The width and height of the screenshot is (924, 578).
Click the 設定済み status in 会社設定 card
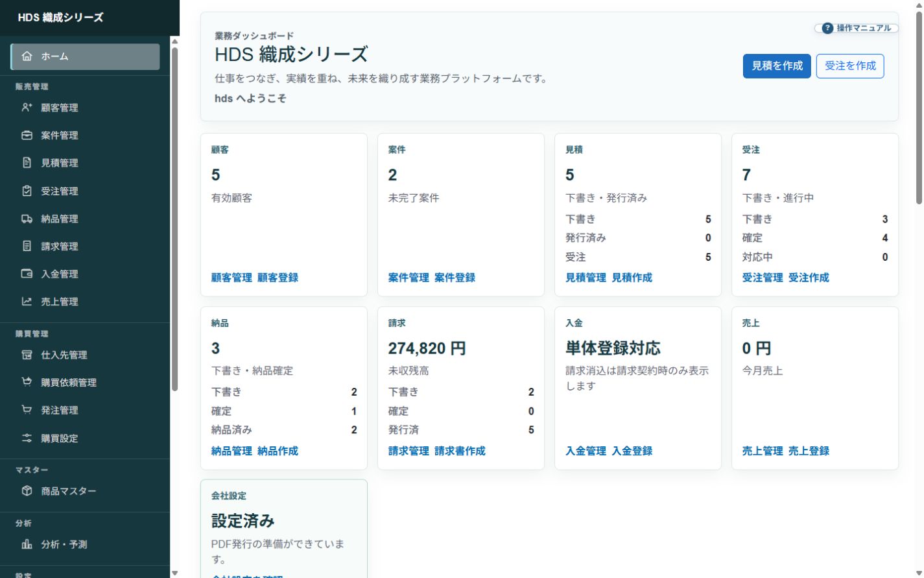tap(243, 521)
